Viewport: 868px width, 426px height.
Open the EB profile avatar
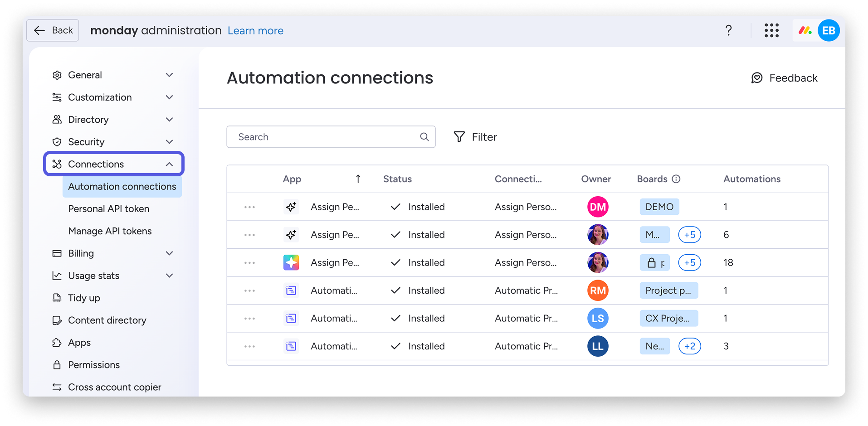(x=829, y=30)
